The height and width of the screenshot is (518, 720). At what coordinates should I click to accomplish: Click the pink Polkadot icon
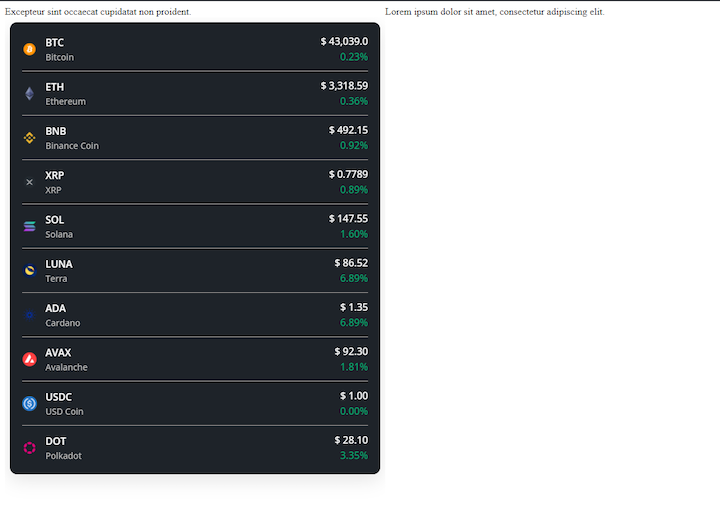(29, 448)
